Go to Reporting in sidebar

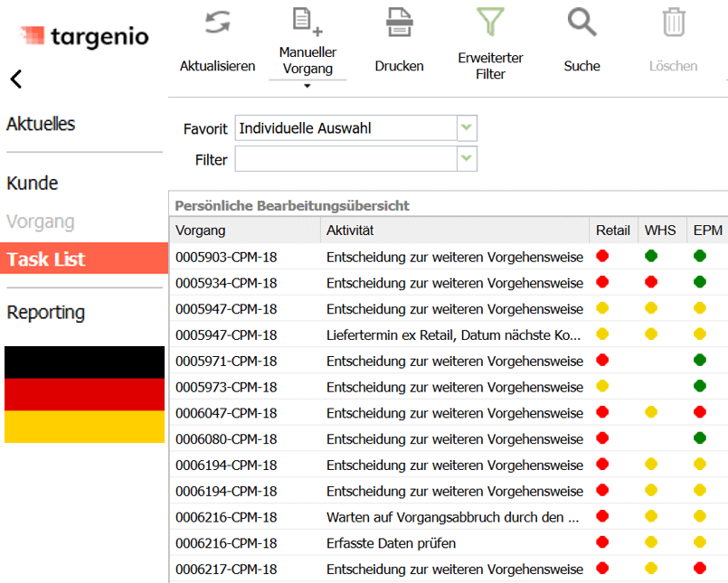[46, 313]
